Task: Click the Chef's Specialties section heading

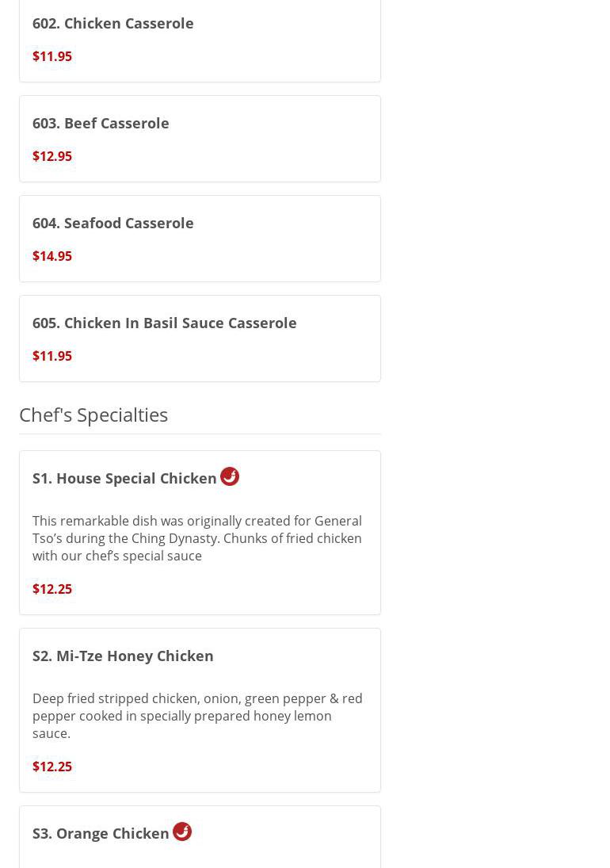Action: pos(93,415)
